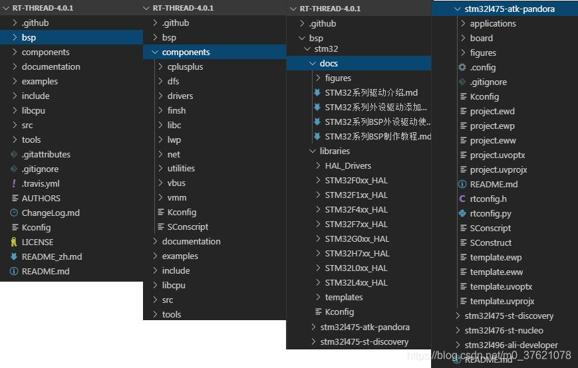
Task: Collapse the highlighted docs folder chevron
Action: [313, 63]
